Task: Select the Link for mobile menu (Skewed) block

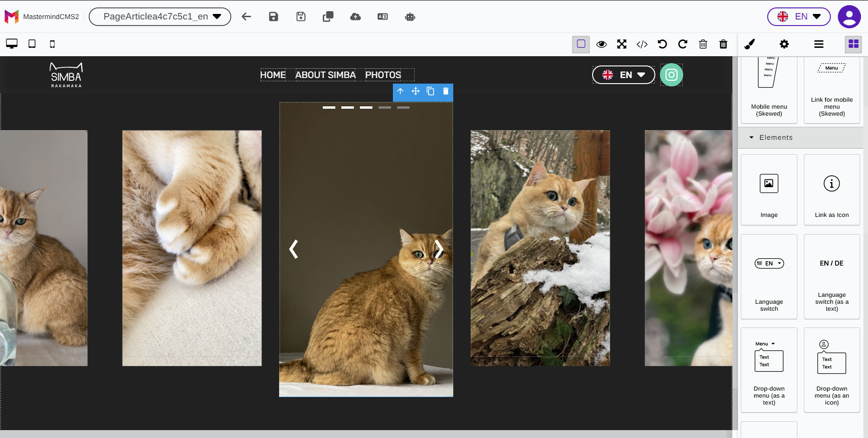Action: tap(832, 89)
